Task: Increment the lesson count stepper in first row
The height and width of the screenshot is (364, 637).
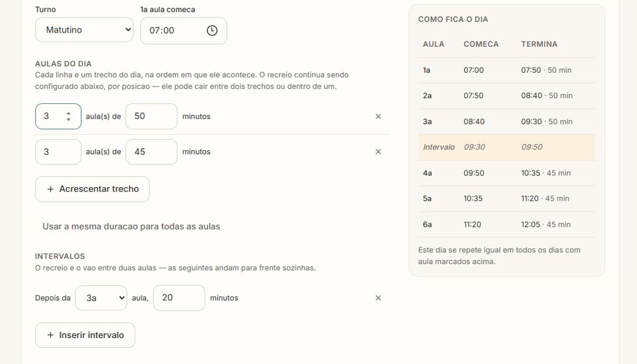Action: [x=68, y=114]
